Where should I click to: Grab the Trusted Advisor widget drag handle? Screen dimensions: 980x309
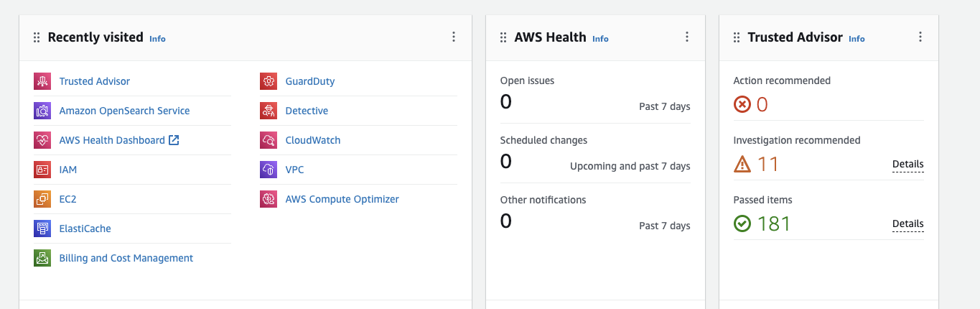[737, 37]
